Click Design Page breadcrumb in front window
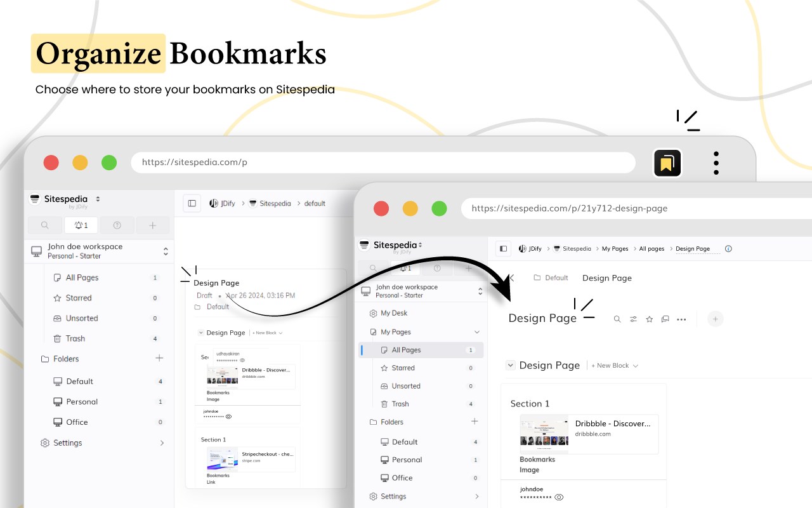 coord(693,249)
